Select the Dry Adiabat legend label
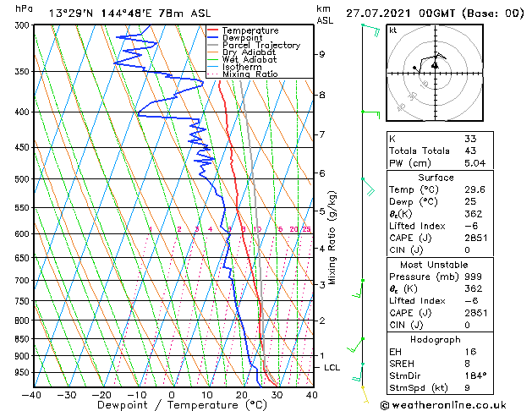 tap(249, 52)
